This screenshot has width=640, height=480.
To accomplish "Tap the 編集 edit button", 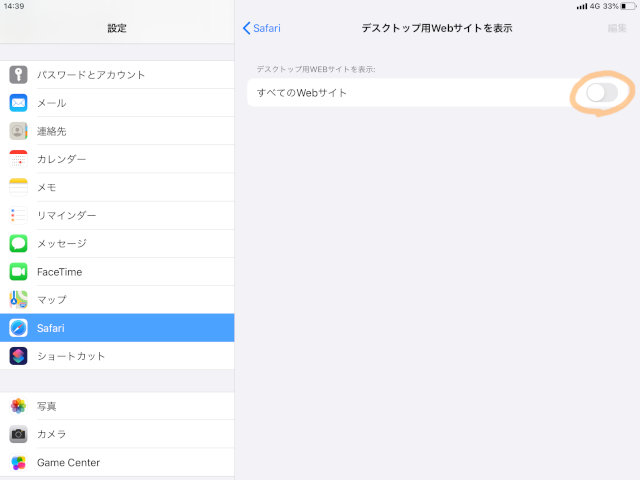I will (618, 28).
